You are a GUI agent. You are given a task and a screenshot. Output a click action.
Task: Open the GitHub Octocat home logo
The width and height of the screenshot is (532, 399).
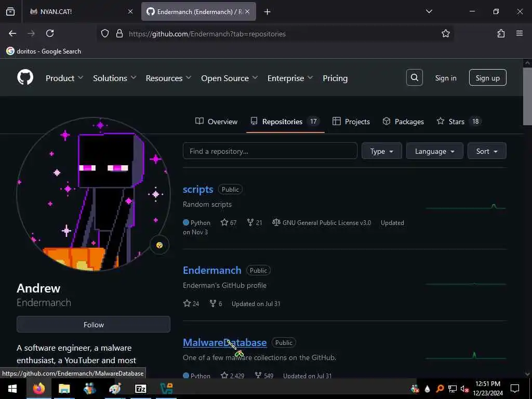pyautogui.click(x=25, y=78)
